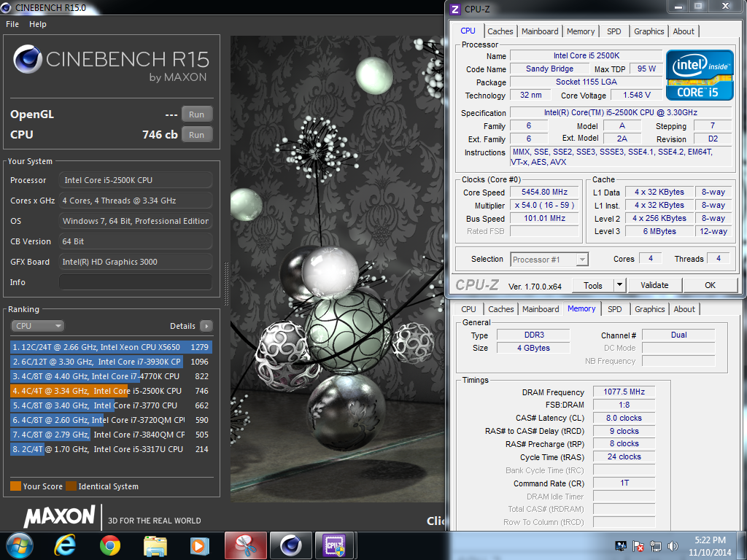Click the Action Center flag tray icon

coord(638,546)
